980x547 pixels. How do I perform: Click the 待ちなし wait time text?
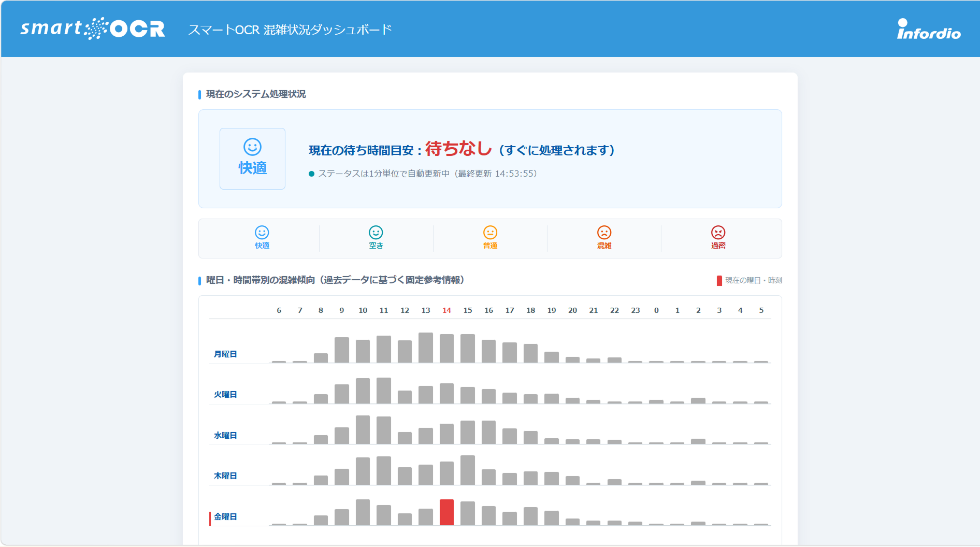458,149
